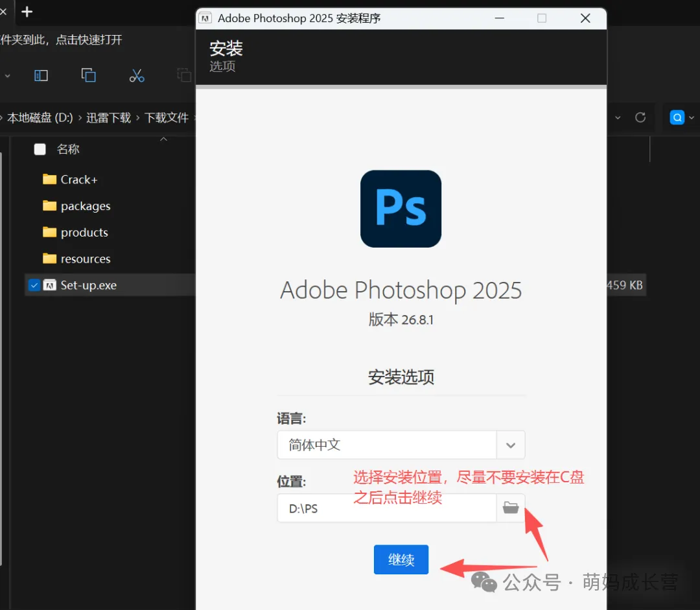This screenshot has height=610, width=700.
Task: Click the copy icon in Explorer toolbar
Action: [88, 75]
